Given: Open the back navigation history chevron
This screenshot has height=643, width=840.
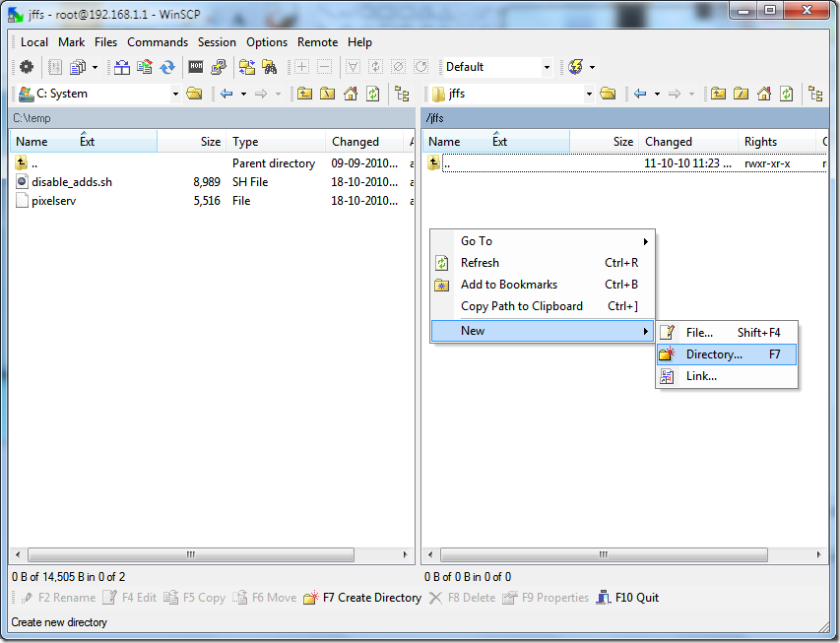Looking at the screenshot, I should (x=244, y=93).
